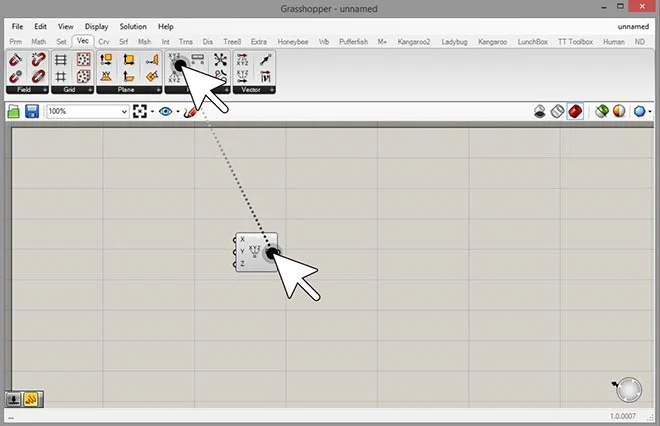Select the XY Plane component icon
The height and width of the screenshot is (426, 660).
(x=106, y=77)
